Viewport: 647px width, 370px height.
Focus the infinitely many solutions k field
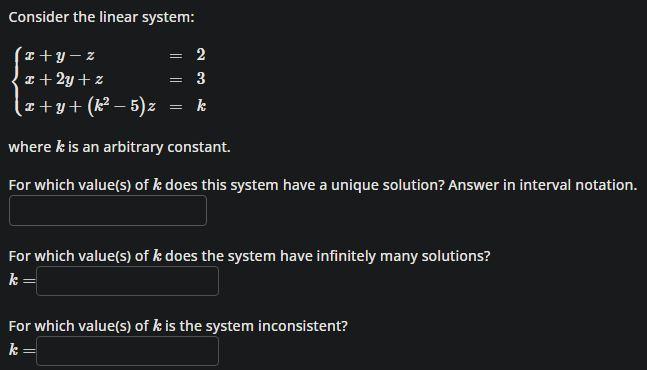[128, 281]
